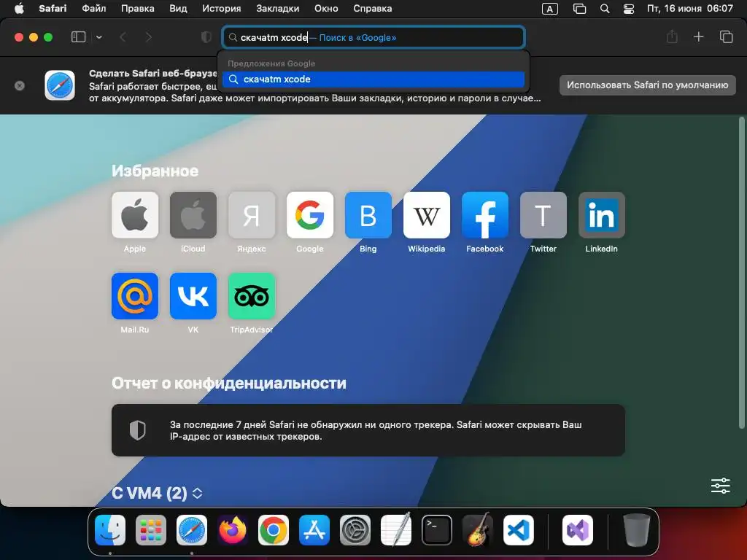Open the Файл menu
The height and width of the screenshot is (560, 747).
[94, 9]
